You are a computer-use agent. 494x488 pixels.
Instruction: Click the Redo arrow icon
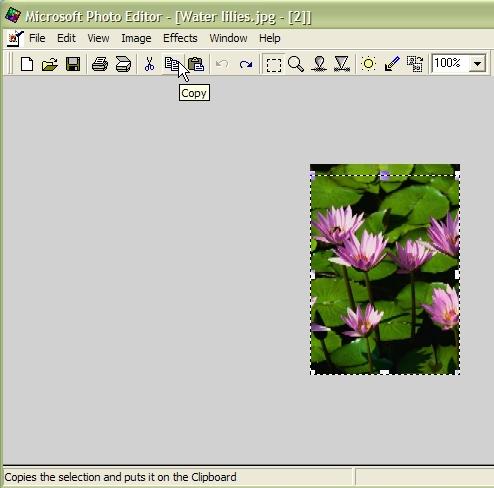[x=246, y=64]
